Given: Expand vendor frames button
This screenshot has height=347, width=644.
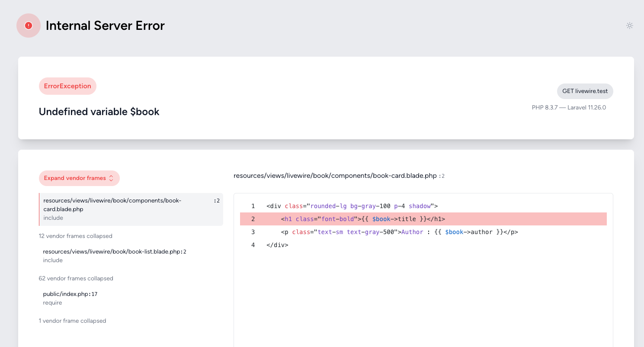Looking at the screenshot, I should tap(79, 178).
